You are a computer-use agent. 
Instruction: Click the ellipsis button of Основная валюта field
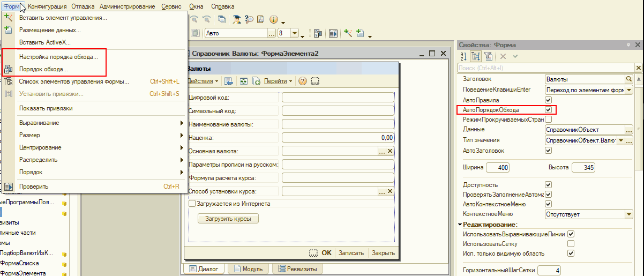click(382, 152)
